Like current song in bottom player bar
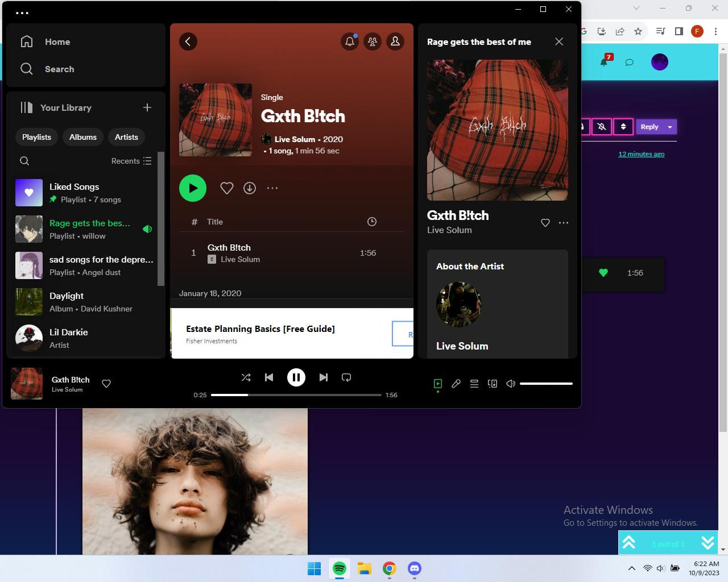The width and height of the screenshot is (728, 582). [x=106, y=384]
